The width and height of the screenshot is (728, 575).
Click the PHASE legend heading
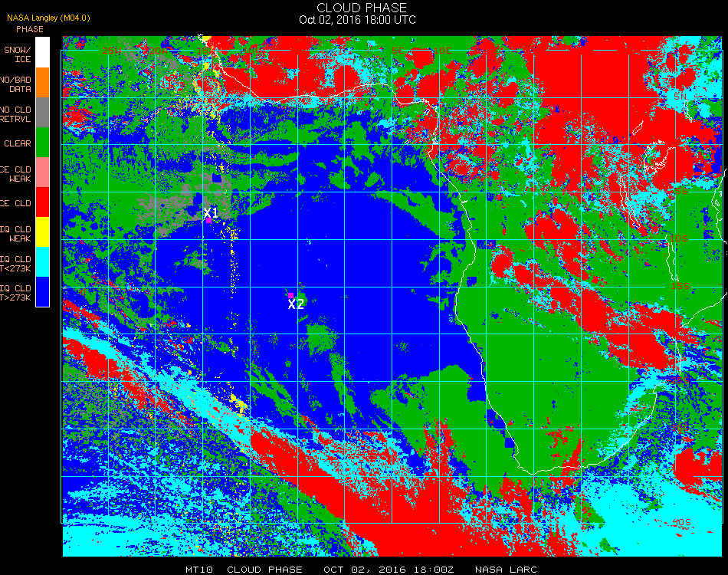30,29
